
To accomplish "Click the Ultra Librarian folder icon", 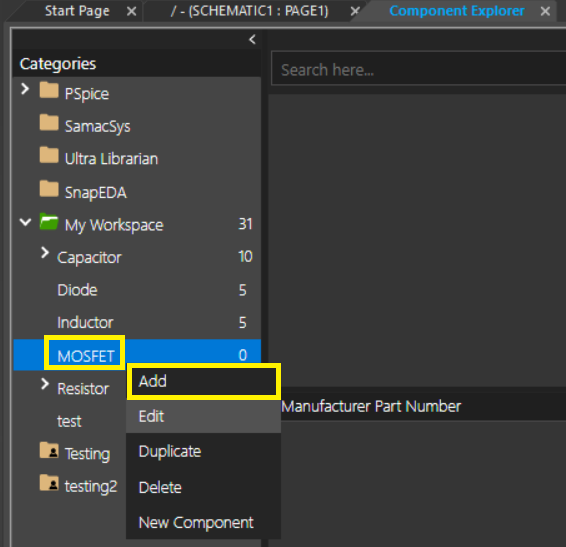I will 49,155.
